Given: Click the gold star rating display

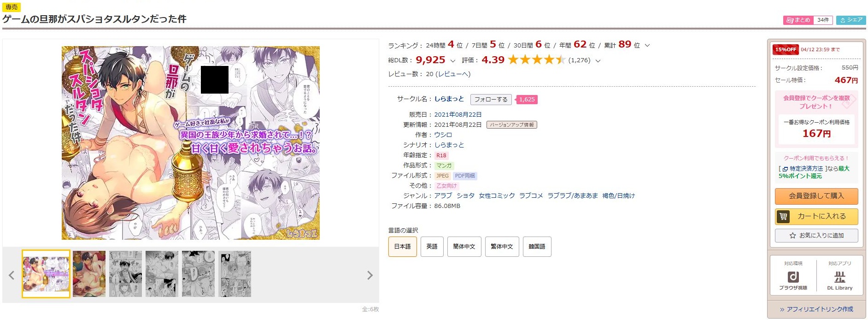Looking at the screenshot, I should tap(536, 60).
